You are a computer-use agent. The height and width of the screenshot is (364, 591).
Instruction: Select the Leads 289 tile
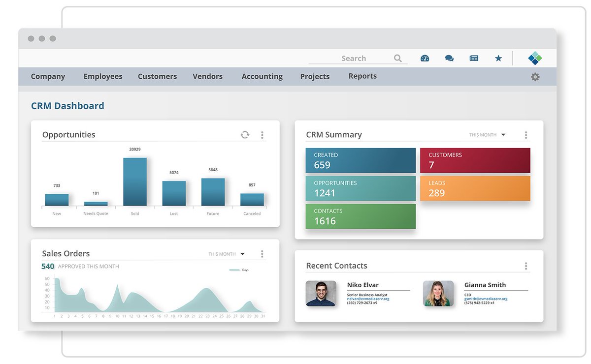point(475,188)
